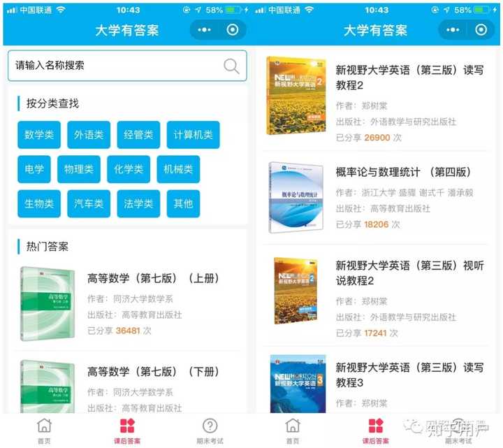Select the 外语类 category
The image size is (503, 448).
point(89,135)
